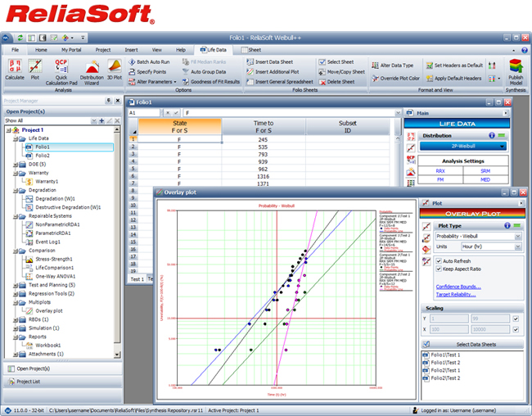Uncheck Keep Aspect Ratio
The image size is (532, 416).
point(438,269)
